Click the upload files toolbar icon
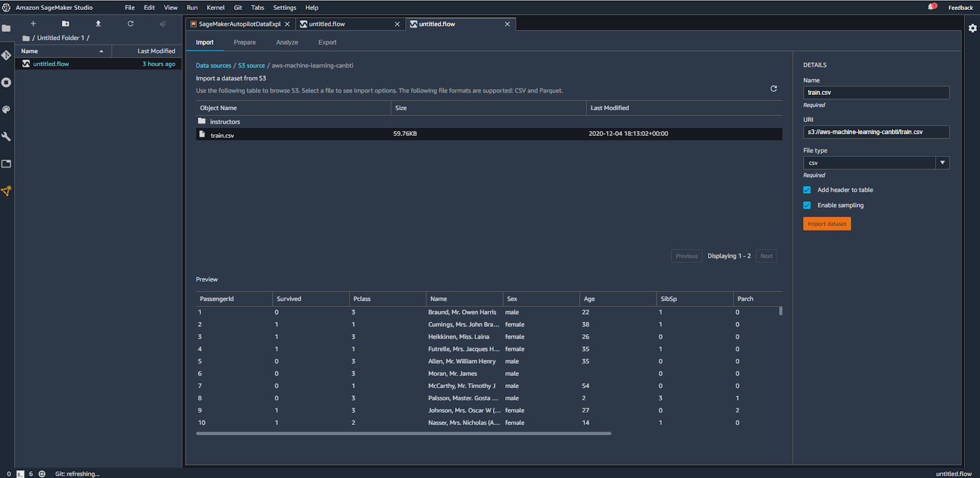 coord(98,24)
